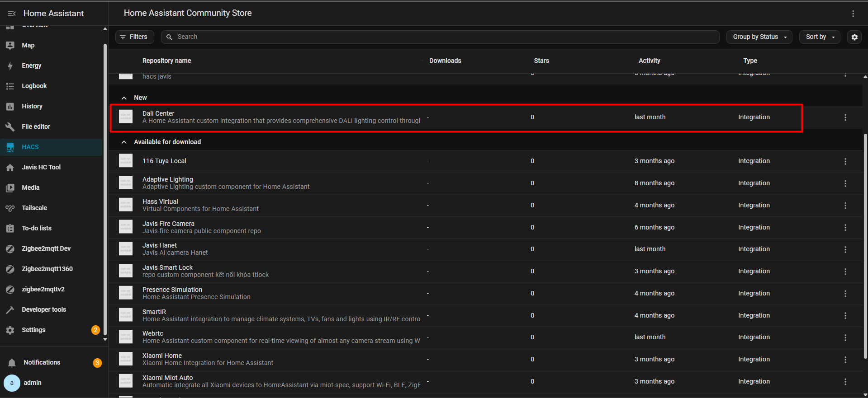868x398 pixels.
Task: Collapse the New group section
Action: [124, 98]
